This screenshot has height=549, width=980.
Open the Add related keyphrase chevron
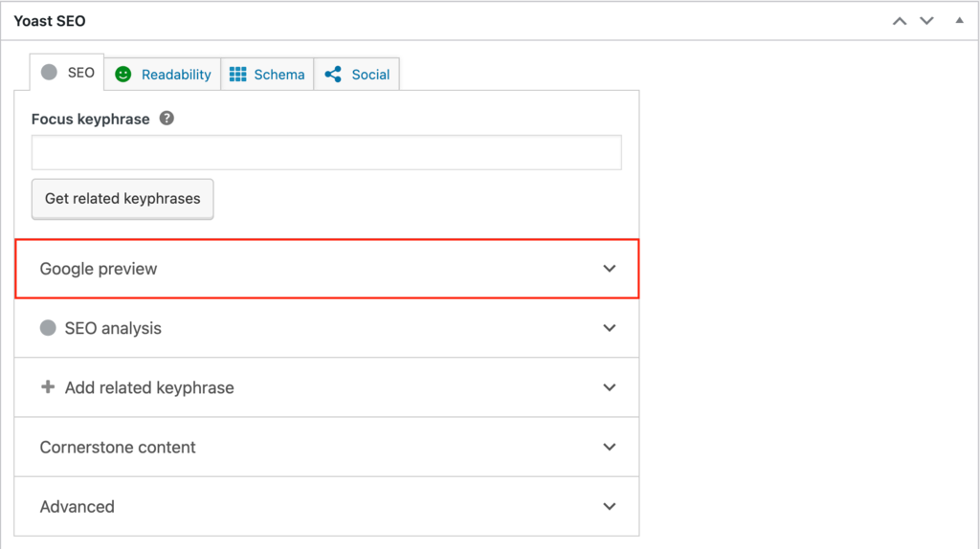point(610,387)
